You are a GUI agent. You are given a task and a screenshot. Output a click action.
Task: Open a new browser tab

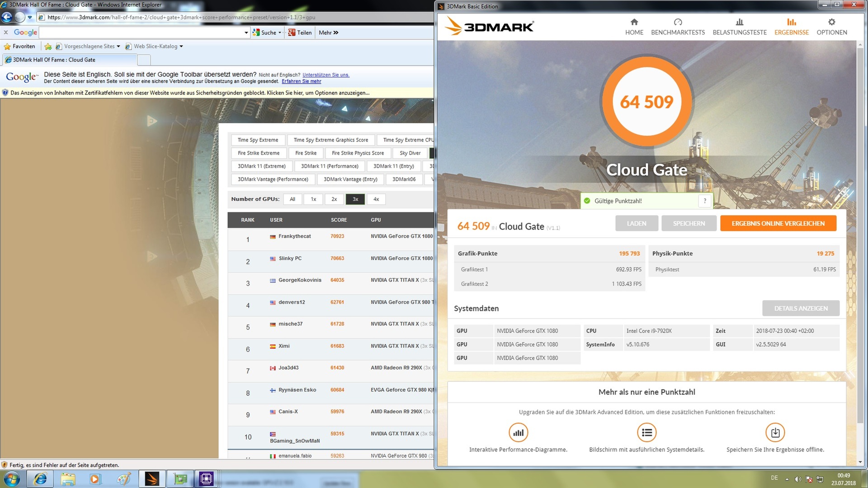click(144, 60)
